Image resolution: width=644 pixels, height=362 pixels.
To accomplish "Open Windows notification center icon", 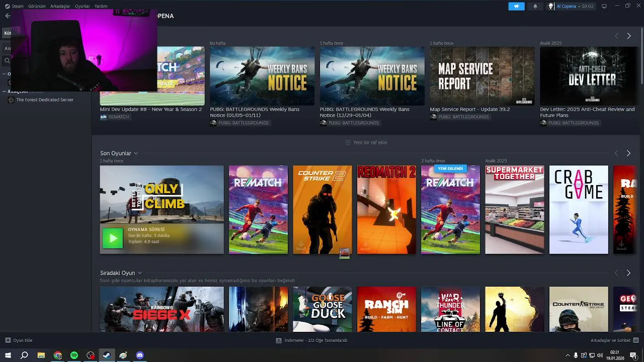I will [x=633, y=355].
